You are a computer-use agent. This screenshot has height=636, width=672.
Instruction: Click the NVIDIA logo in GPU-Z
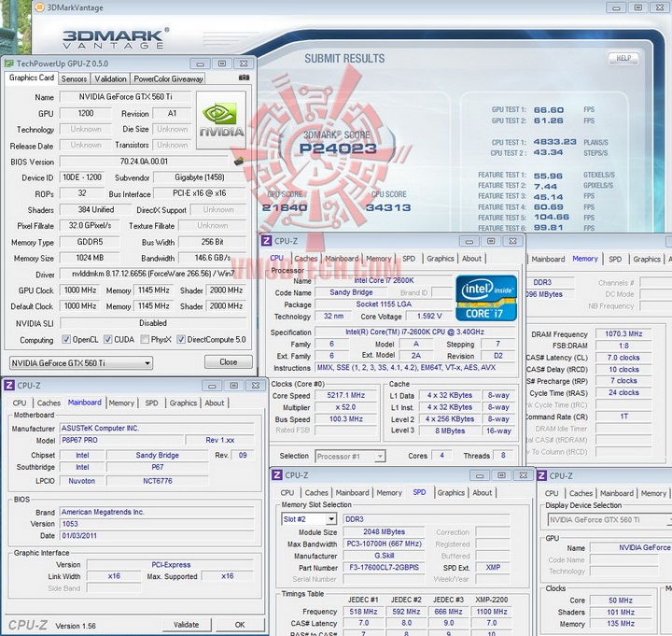coord(220,120)
